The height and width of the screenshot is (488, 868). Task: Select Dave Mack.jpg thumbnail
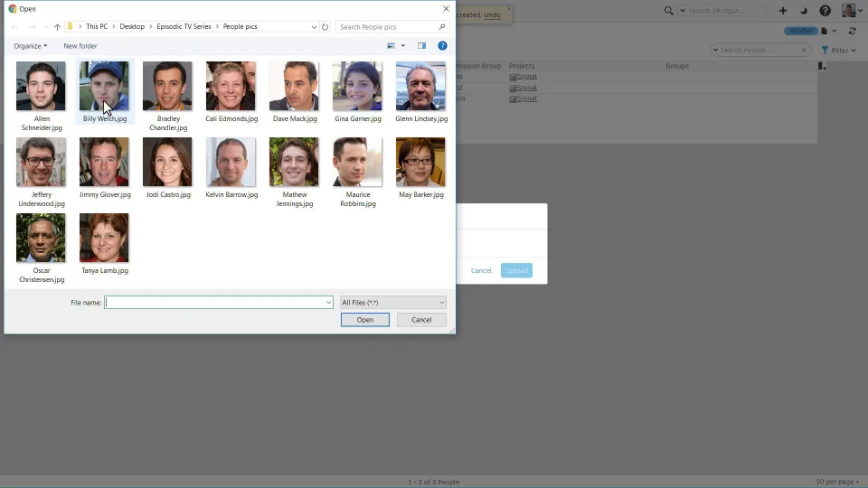294,87
